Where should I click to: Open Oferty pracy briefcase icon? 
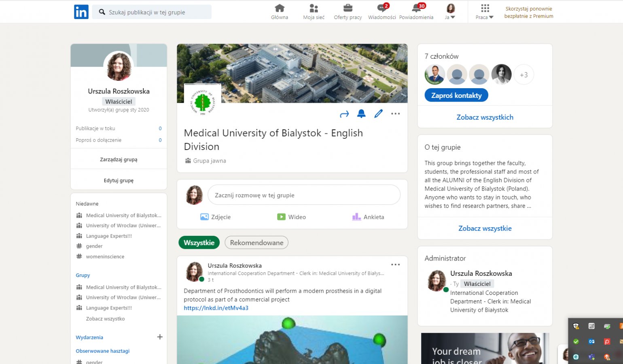[x=348, y=8]
